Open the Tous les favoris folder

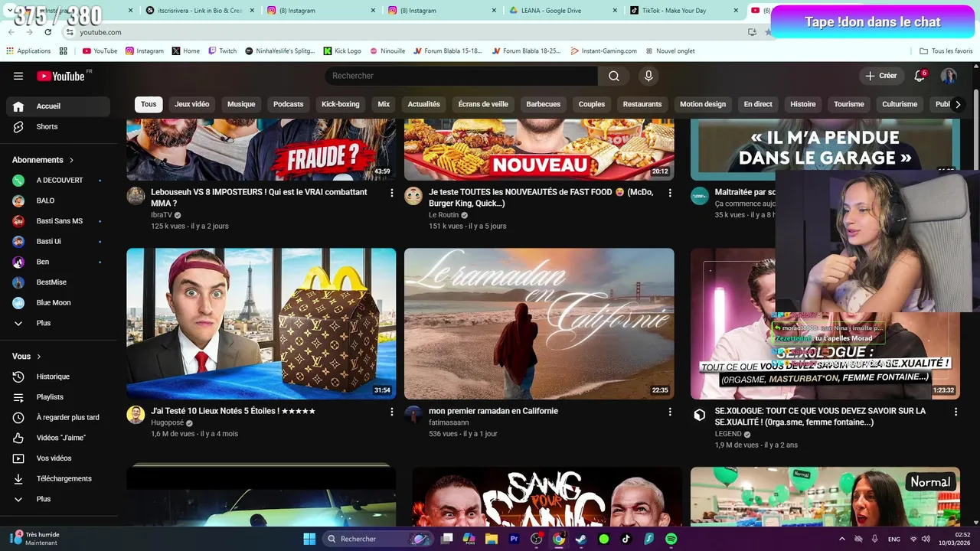point(946,51)
